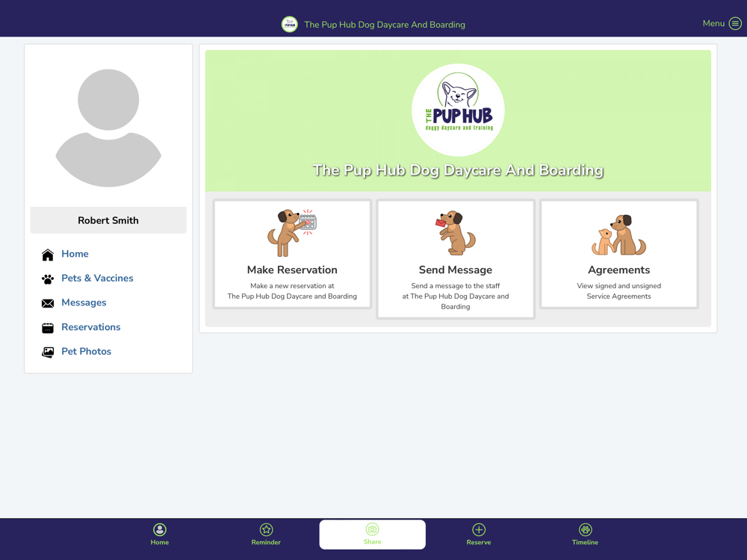The image size is (747, 560).
Task: Click the paw print icon for Pets & Vaccines
Action: (48, 279)
